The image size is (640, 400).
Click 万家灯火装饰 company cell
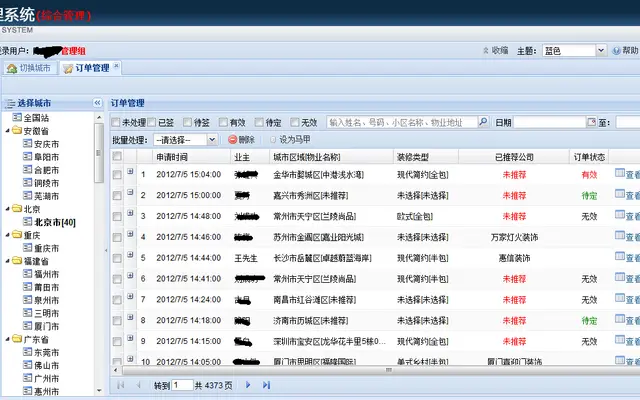(514, 237)
